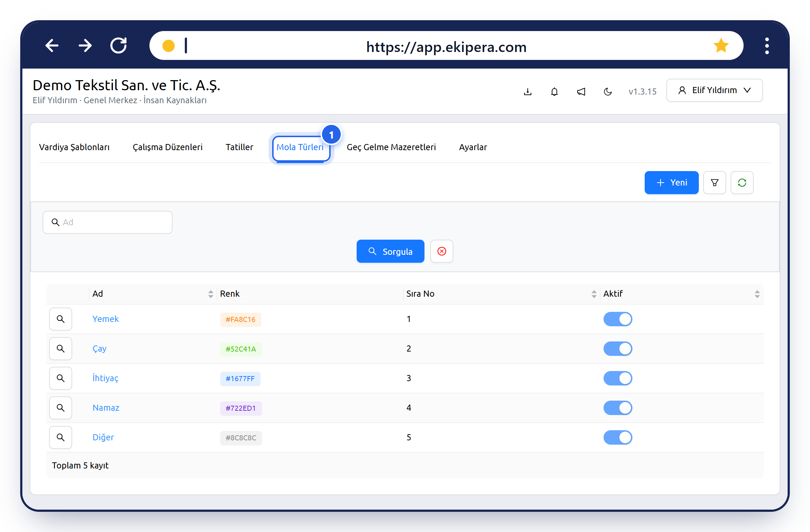The image size is (810, 532).
Task: Open magnifier for the Namaz row
Action: (61, 408)
